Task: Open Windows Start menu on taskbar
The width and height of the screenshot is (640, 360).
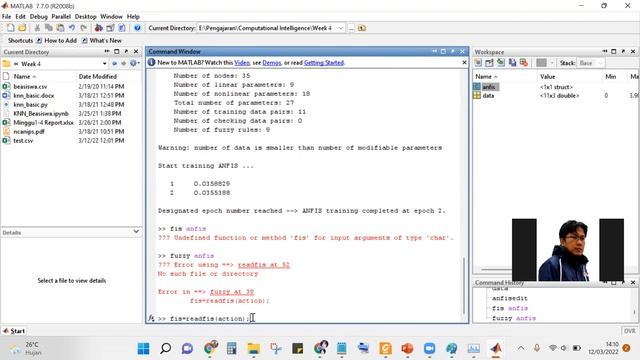Action: point(143,349)
